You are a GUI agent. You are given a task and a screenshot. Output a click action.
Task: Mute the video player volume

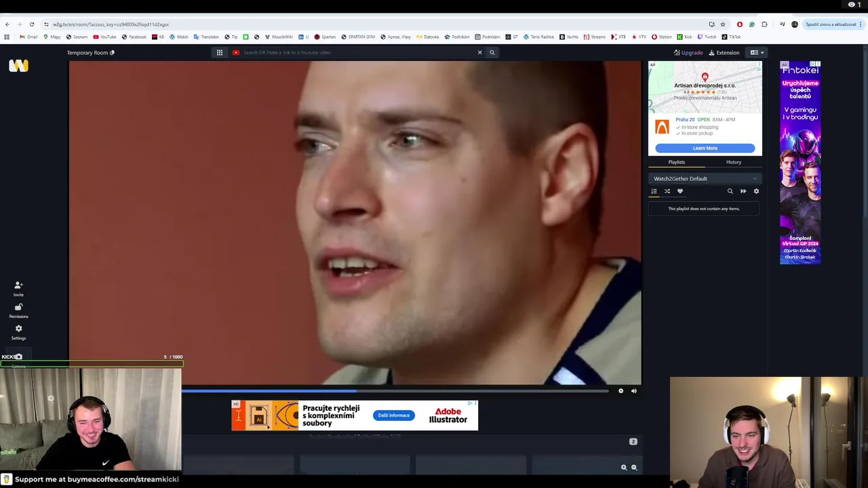tap(633, 390)
